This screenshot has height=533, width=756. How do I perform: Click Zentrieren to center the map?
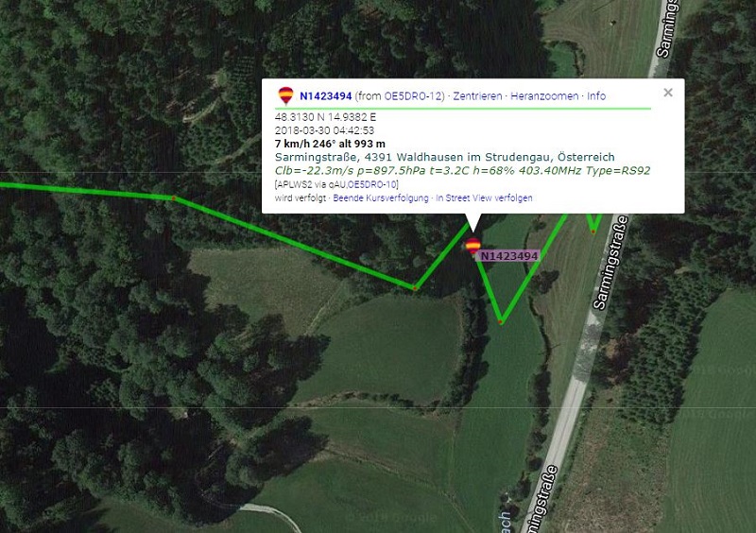(477, 96)
